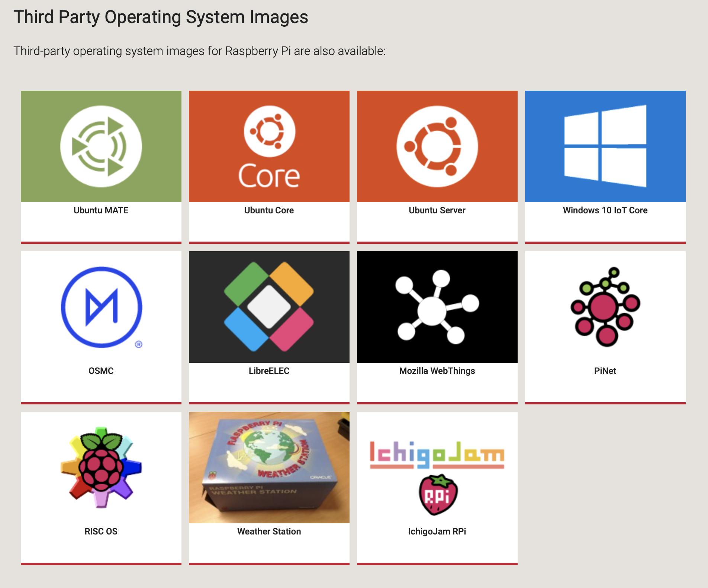The width and height of the screenshot is (708, 588).
Task: Select the LibreELEC name label
Action: 269,371
